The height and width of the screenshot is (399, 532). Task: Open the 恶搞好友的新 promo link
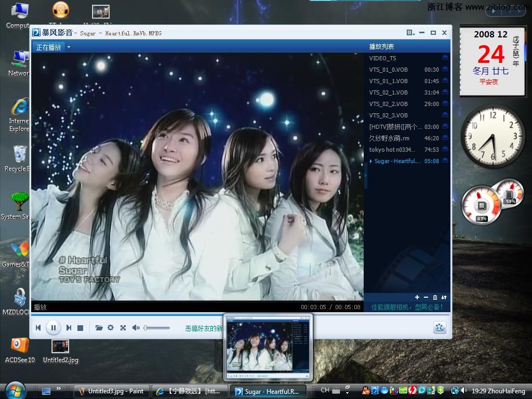point(204,328)
